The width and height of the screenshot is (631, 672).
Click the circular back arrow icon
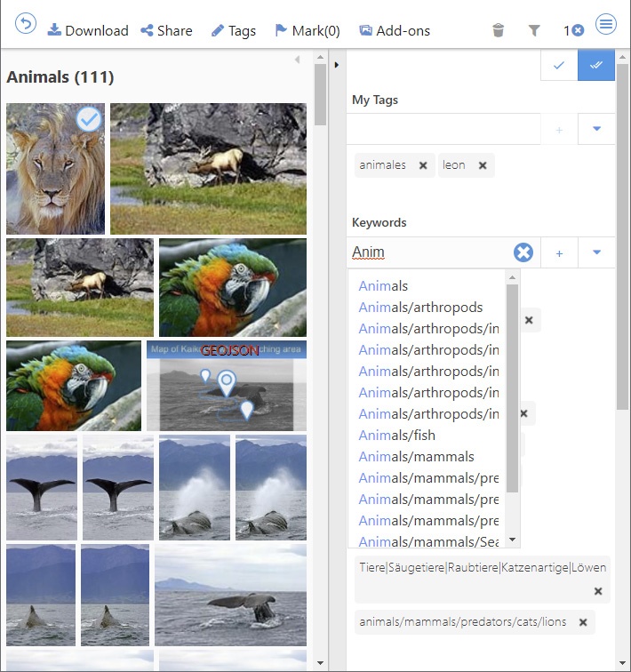26,25
